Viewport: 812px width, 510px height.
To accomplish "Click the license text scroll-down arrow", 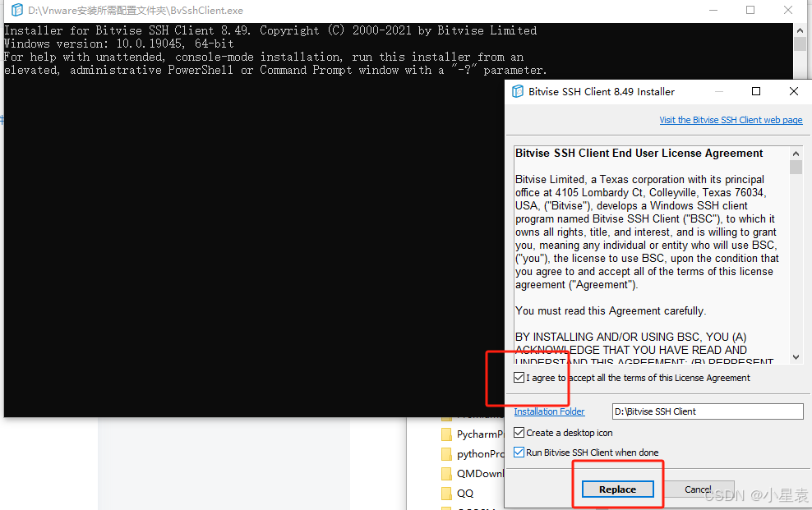I will (x=796, y=357).
